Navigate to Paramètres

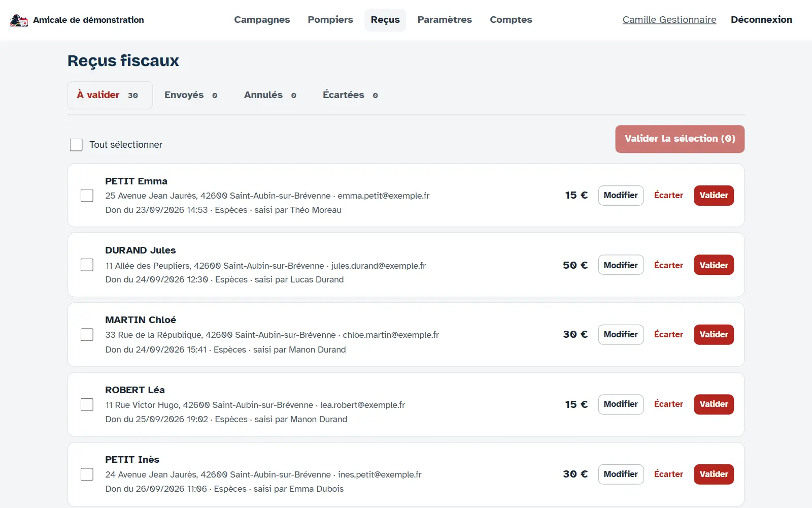tap(445, 20)
